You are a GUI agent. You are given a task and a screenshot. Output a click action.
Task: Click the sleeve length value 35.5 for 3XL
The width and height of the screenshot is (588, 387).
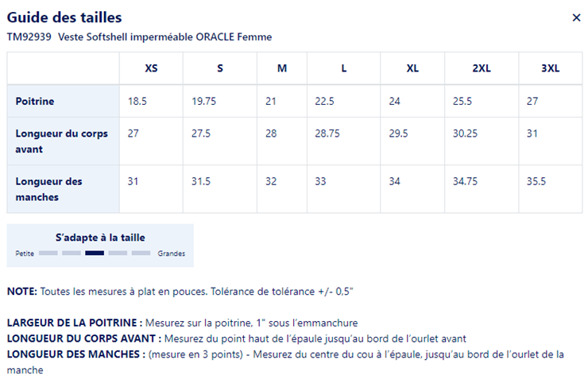click(x=536, y=181)
